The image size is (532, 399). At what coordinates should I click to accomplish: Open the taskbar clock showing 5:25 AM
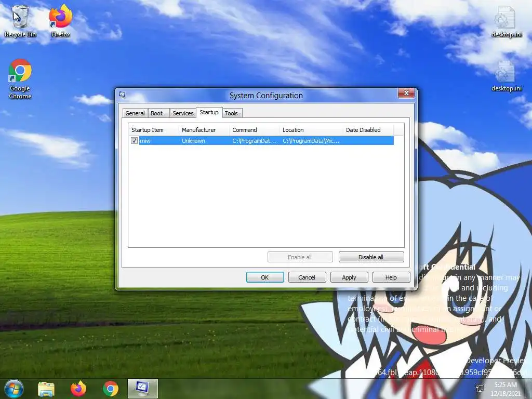[x=505, y=389]
